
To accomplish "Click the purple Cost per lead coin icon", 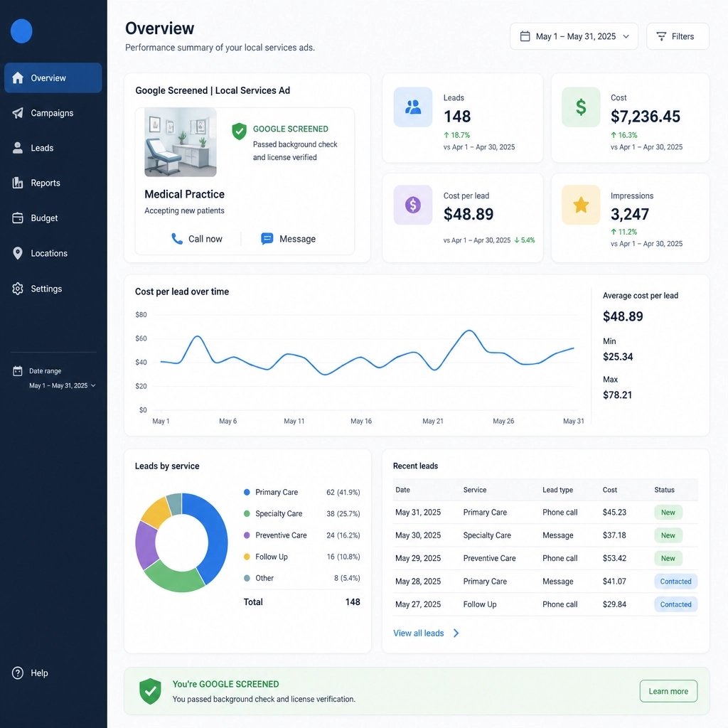I will point(413,205).
